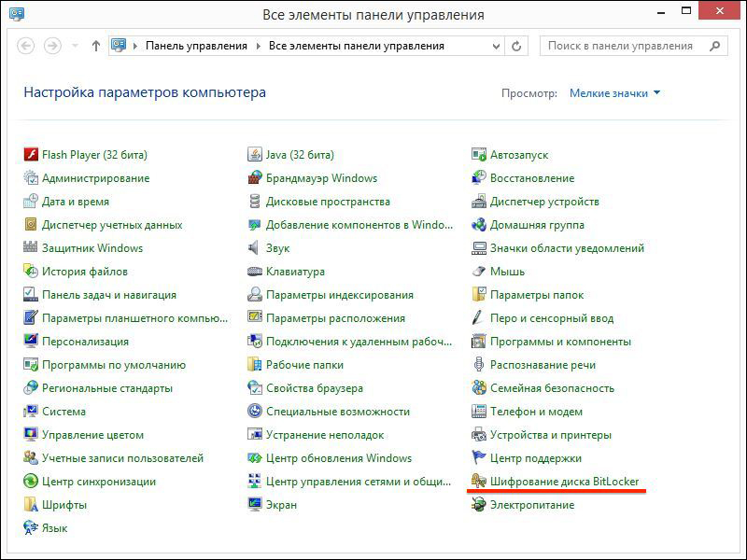Screen dimensions: 747x560
Task: Open the Защитник Windows wall icon
Action: pyautogui.click(x=31, y=247)
